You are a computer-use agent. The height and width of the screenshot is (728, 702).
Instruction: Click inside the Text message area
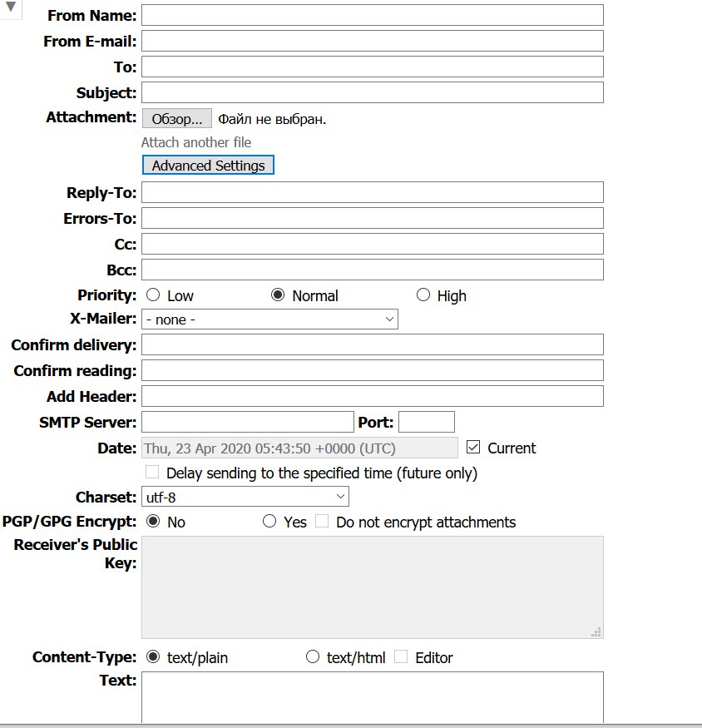(372, 697)
